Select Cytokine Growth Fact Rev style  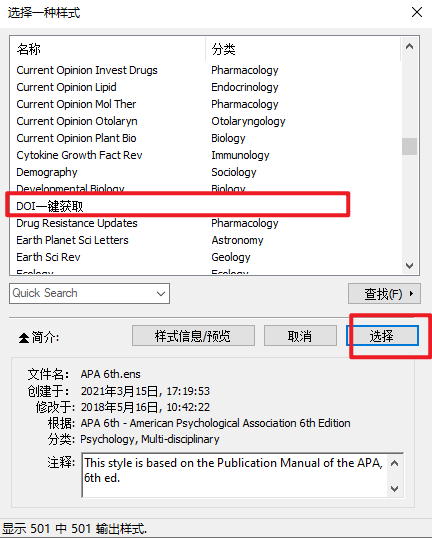(x=206, y=155)
